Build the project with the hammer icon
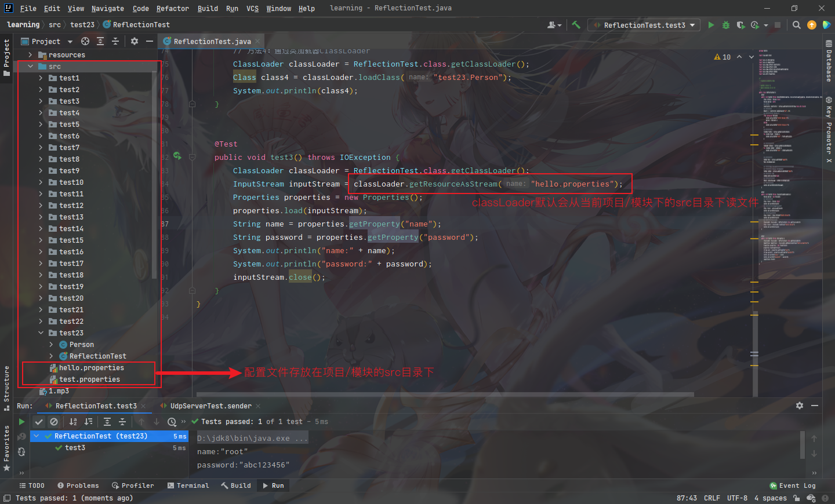Screen dimensions: 835x504 pos(576,25)
